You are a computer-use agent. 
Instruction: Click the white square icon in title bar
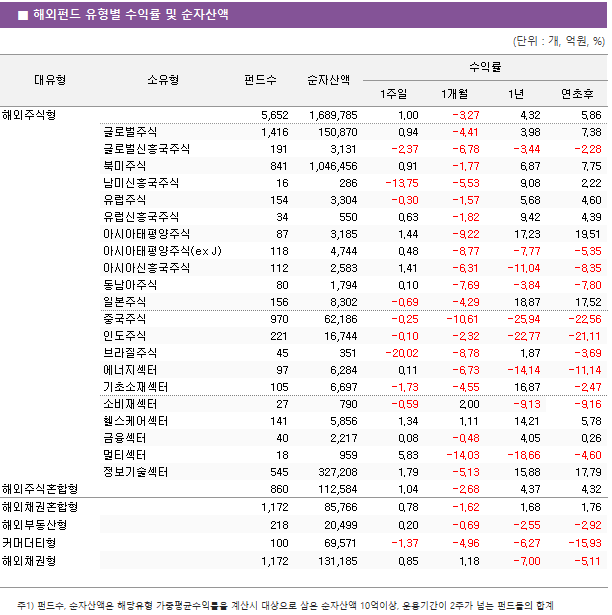[x=23, y=15]
